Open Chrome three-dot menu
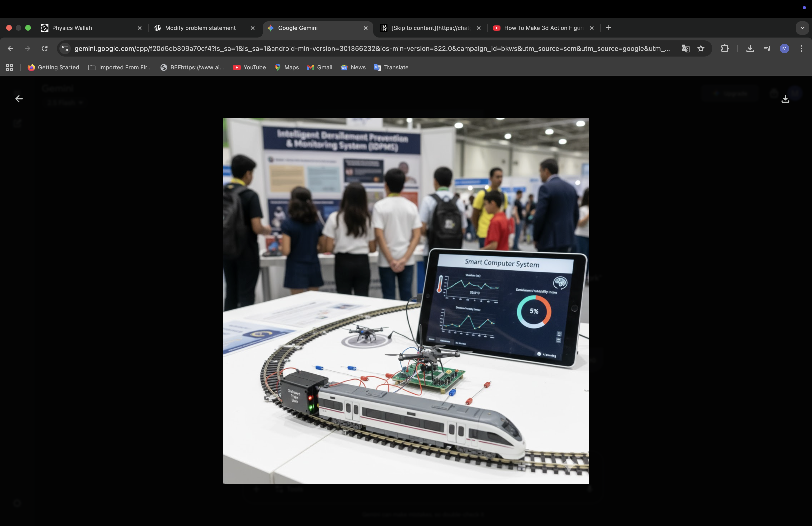Screen dimensions: 812x526 (801, 48)
